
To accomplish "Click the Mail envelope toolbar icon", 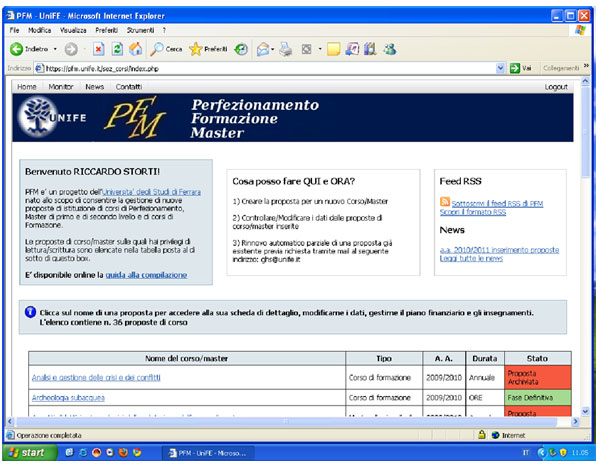I will [263, 49].
